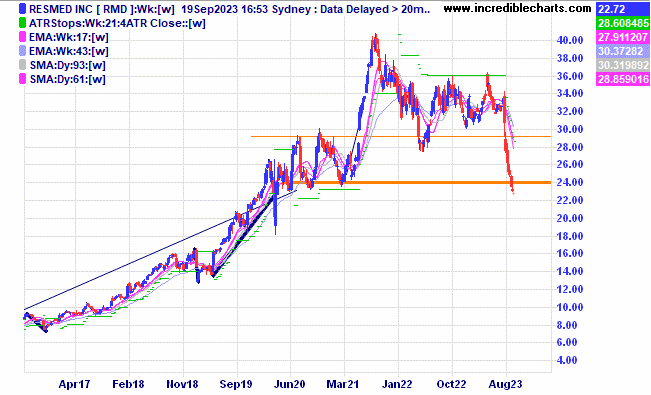651x395 pixels.
Task: Click the lavender EMA:Wk:43 legend swatch
Action: pos(22,51)
